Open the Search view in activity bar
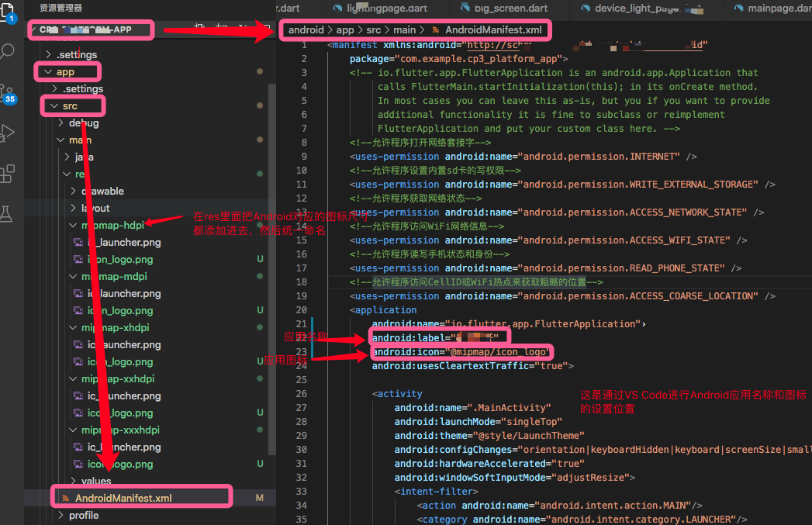This screenshot has width=812, height=525. 7,50
